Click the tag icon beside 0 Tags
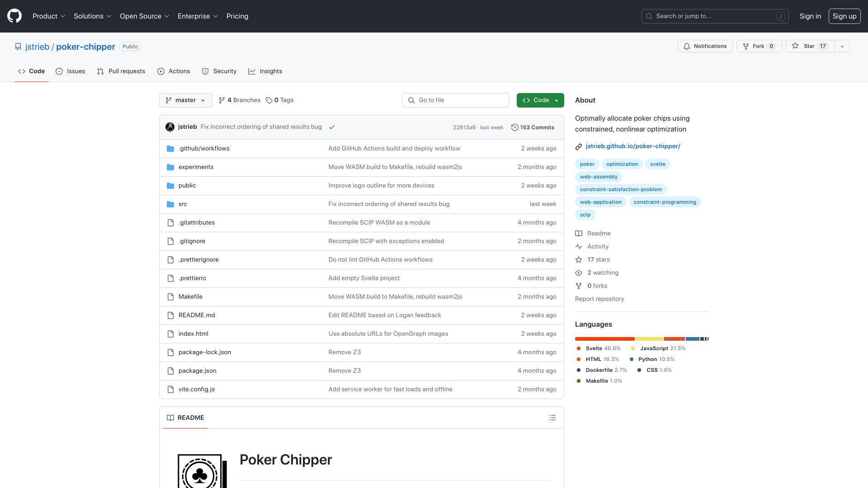The image size is (868, 488). pyautogui.click(x=269, y=100)
